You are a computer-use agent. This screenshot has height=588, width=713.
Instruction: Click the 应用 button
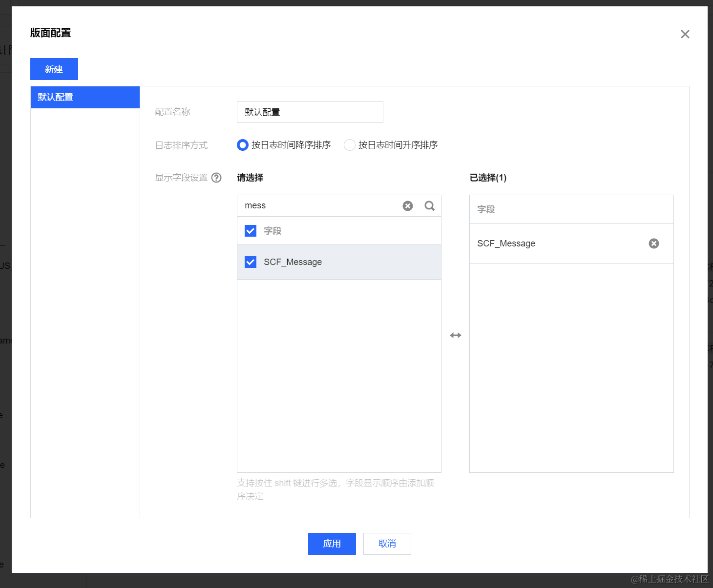click(x=332, y=544)
